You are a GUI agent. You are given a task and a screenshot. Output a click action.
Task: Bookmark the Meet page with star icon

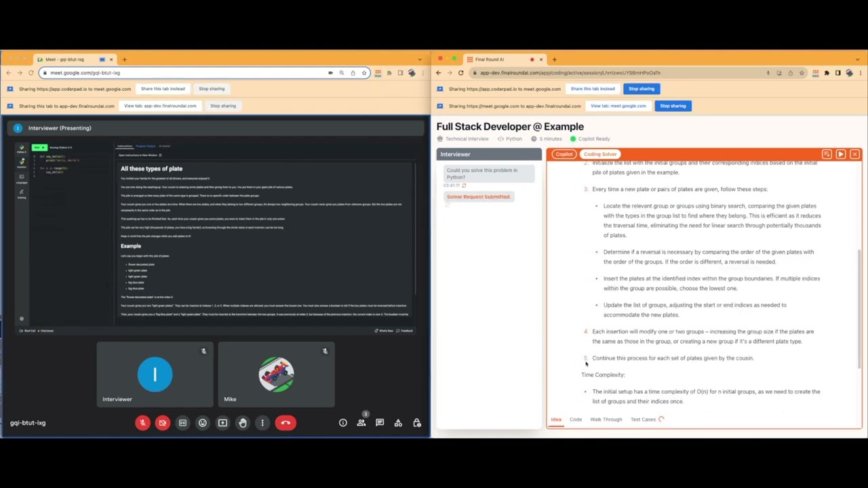tap(364, 73)
